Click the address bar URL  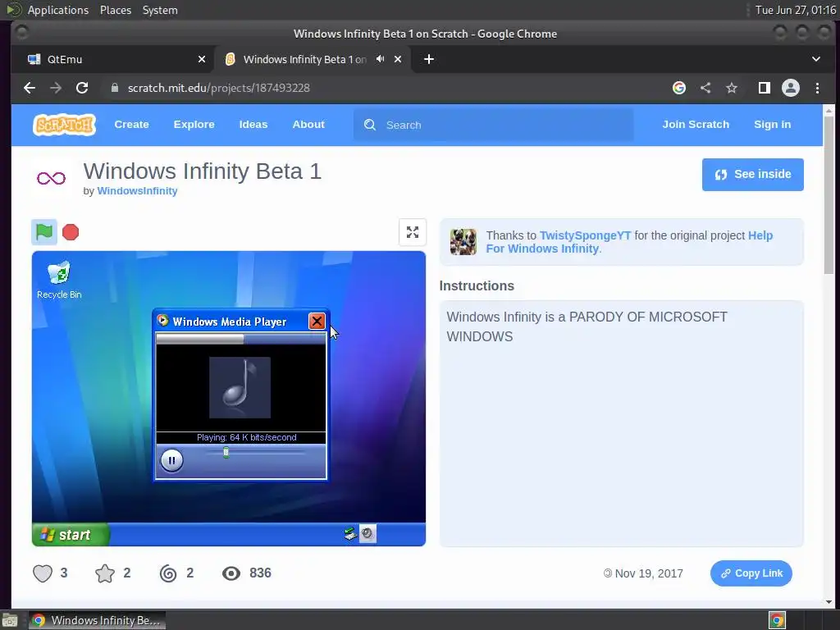coord(218,88)
